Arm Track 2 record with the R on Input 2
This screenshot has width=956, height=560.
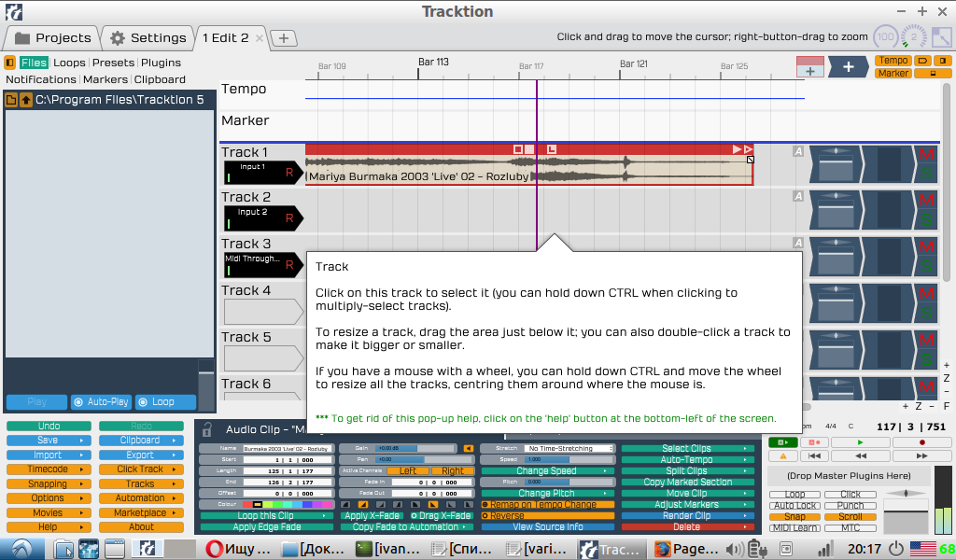pyautogui.click(x=289, y=218)
